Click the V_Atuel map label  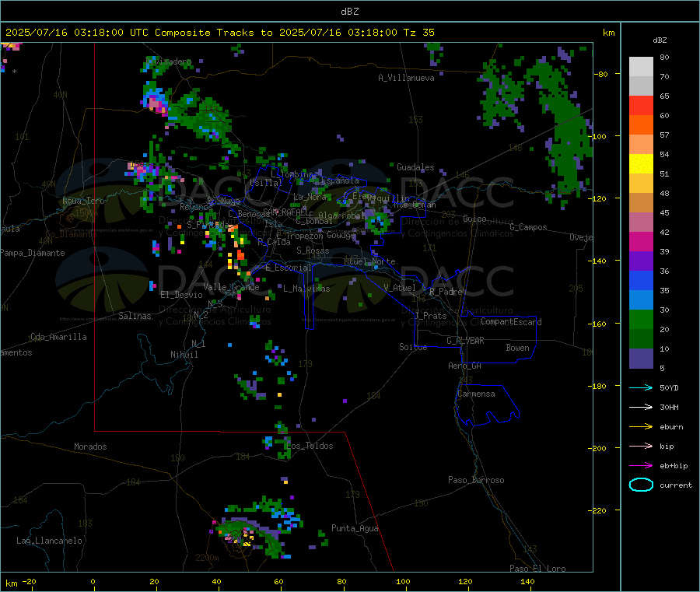[x=400, y=288]
